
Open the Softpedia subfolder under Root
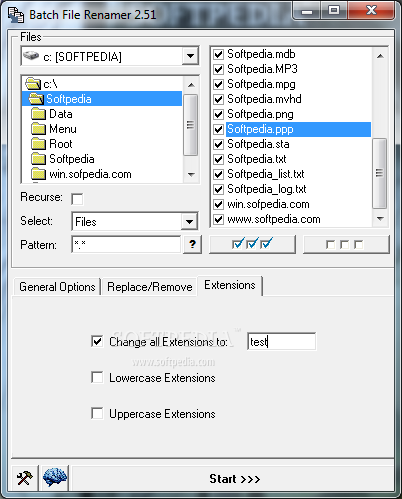[63, 159]
